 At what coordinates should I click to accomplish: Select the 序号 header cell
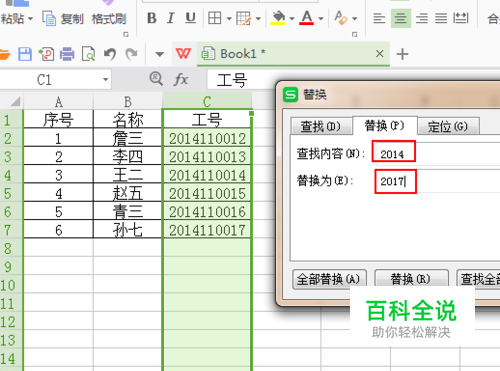click(59, 120)
